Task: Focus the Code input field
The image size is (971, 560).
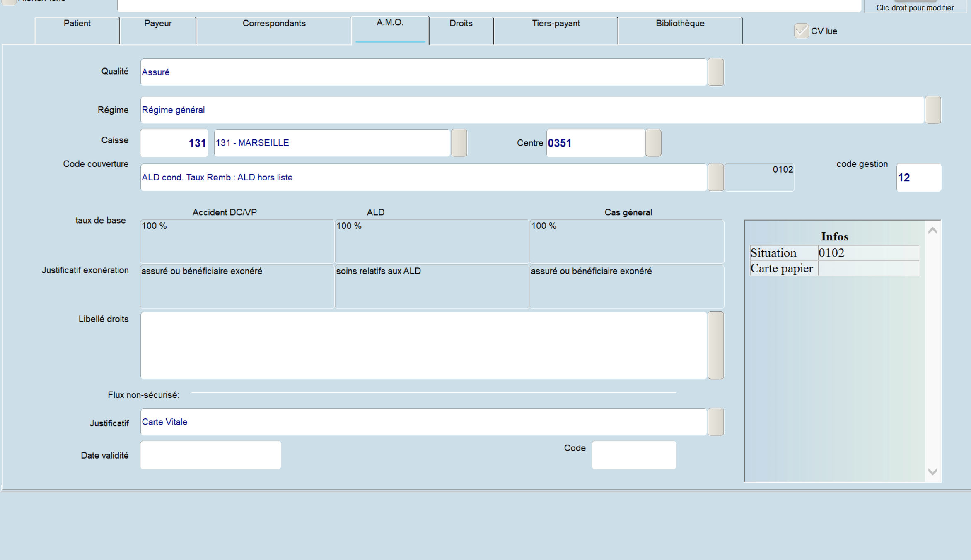Action: pyautogui.click(x=634, y=455)
